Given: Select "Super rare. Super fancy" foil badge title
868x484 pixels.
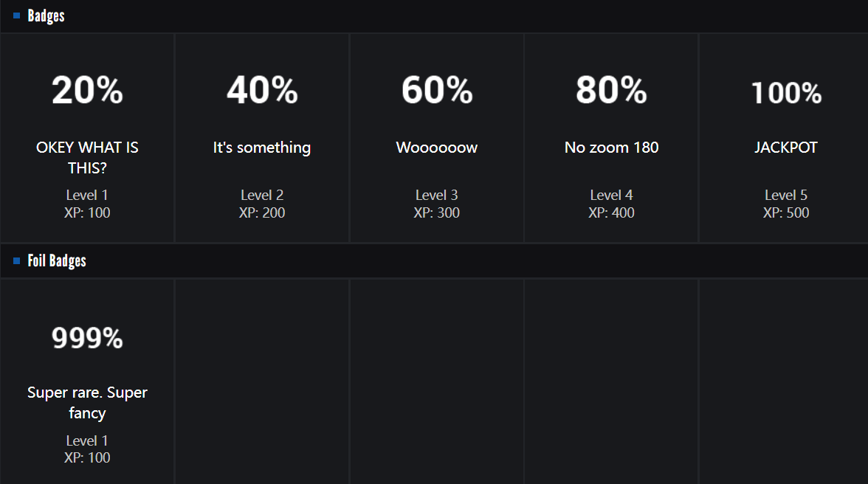Looking at the screenshot, I should (87, 403).
